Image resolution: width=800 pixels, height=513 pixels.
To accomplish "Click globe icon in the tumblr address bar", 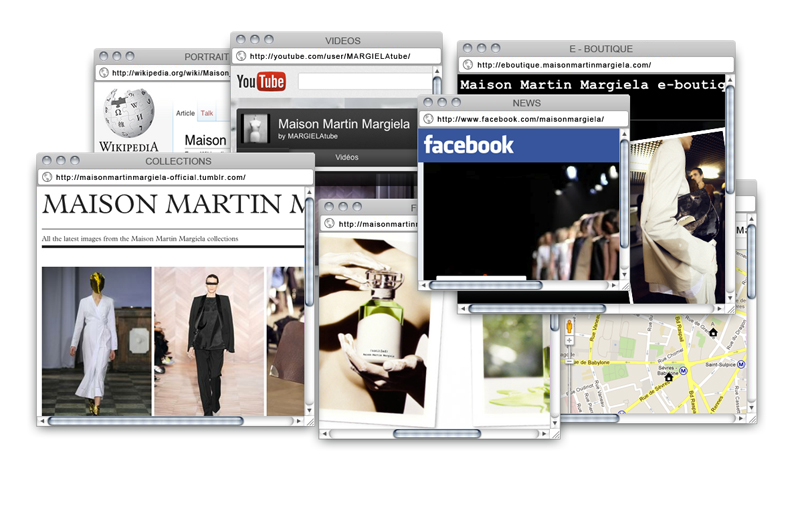I will coord(47,177).
